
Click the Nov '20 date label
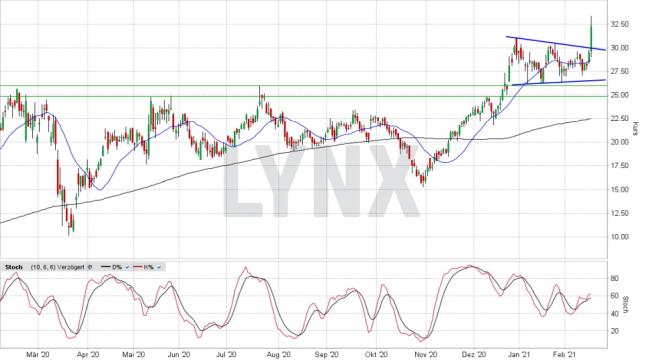[425, 354]
